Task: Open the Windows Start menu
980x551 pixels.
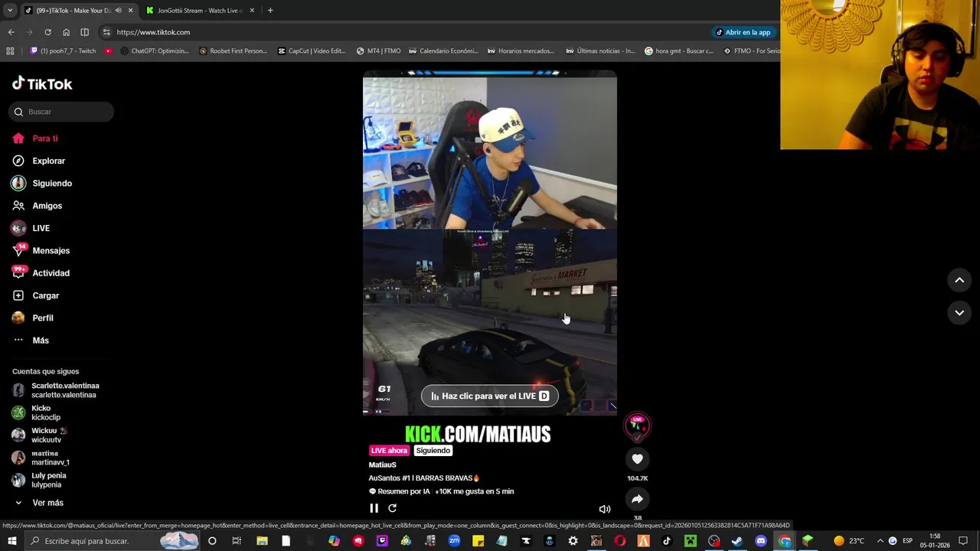Action: [11, 541]
